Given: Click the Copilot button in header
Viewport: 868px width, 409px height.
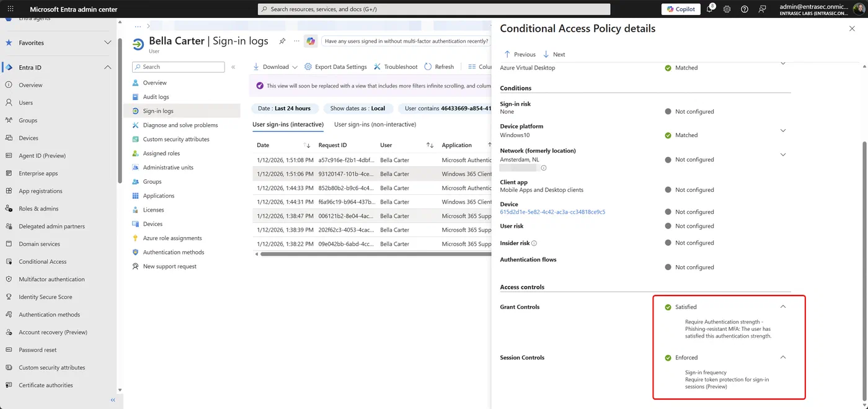Looking at the screenshot, I should click(681, 9).
